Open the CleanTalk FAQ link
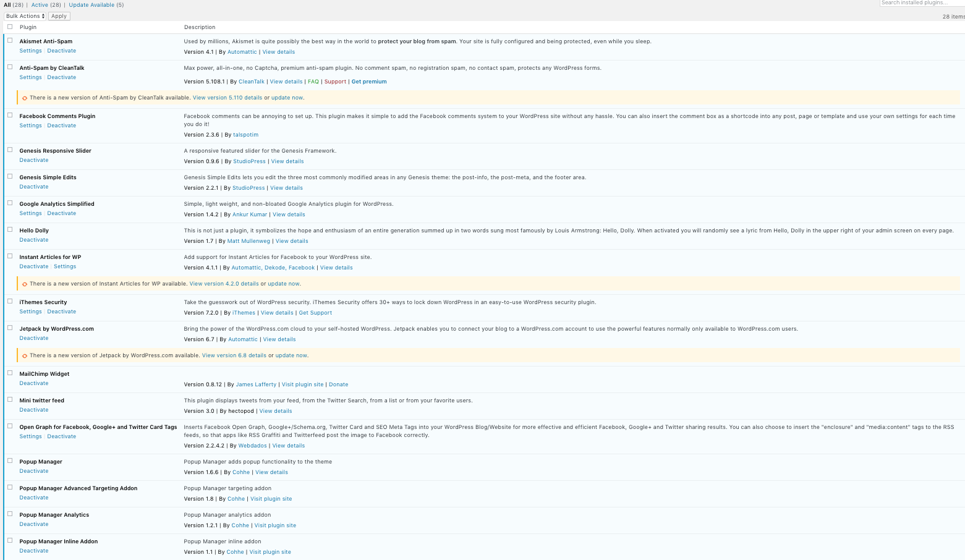965x560 pixels. (x=313, y=82)
